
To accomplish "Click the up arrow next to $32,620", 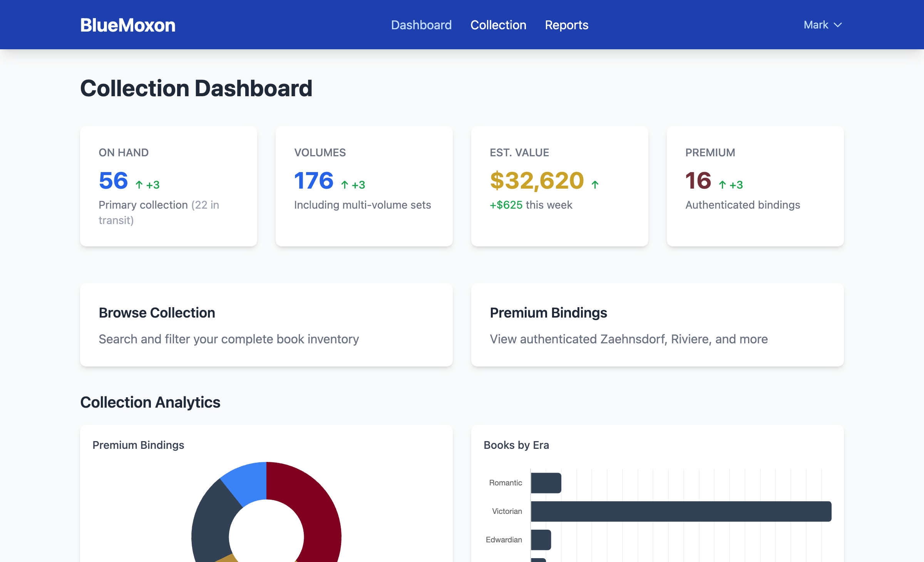I will point(595,184).
